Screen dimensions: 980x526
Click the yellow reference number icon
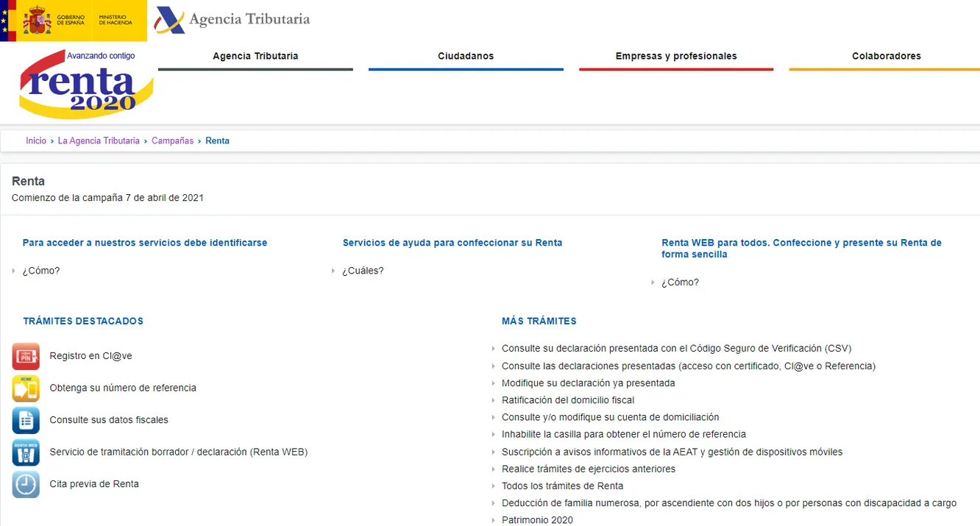[x=26, y=388]
